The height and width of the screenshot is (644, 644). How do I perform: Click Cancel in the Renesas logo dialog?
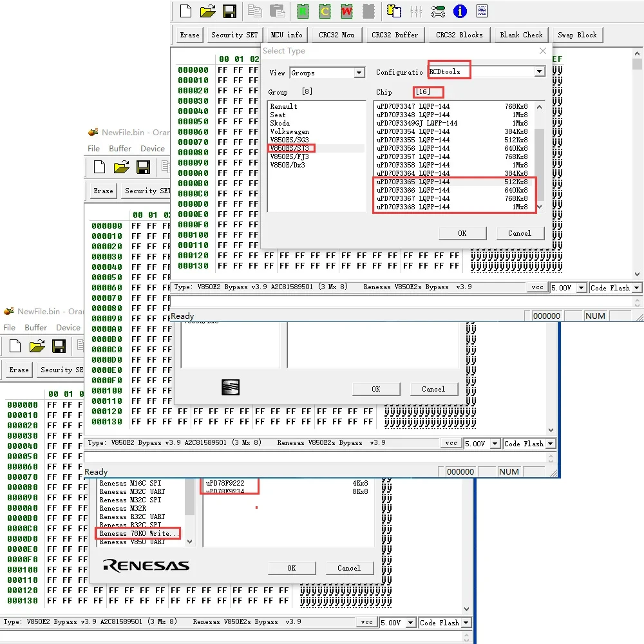pos(349,568)
